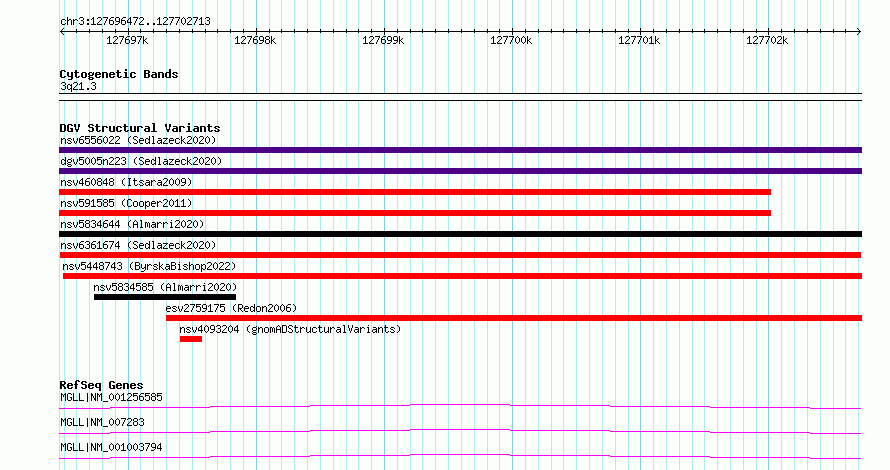Viewport: 890px width, 470px height.
Task: Click the short black nsv5834585 bar
Action: coord(165,297)
